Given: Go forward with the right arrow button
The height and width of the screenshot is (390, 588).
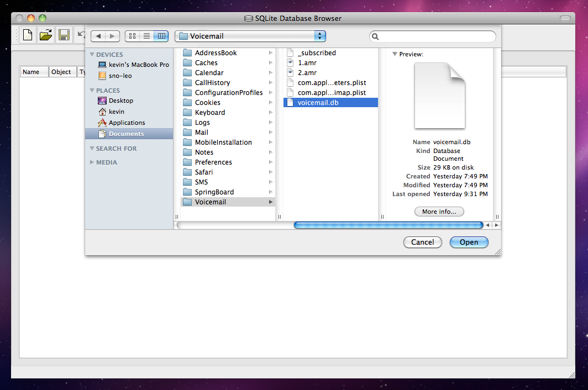Looking at the screenshot, I should 112,36.
